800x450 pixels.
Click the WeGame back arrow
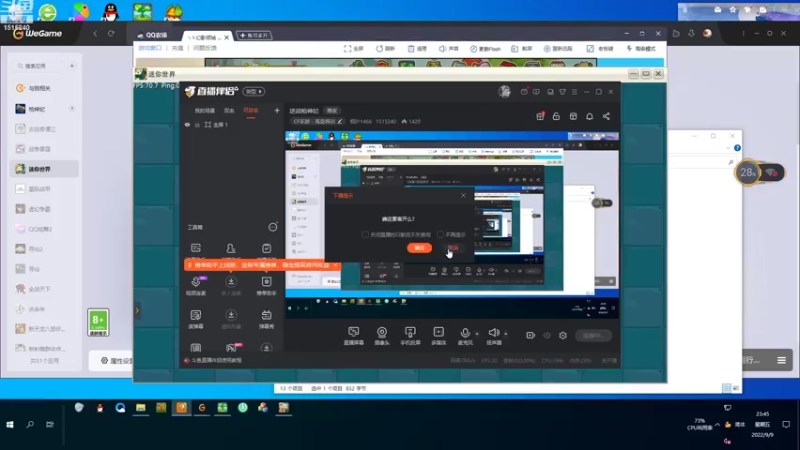(x=95, y=34)
